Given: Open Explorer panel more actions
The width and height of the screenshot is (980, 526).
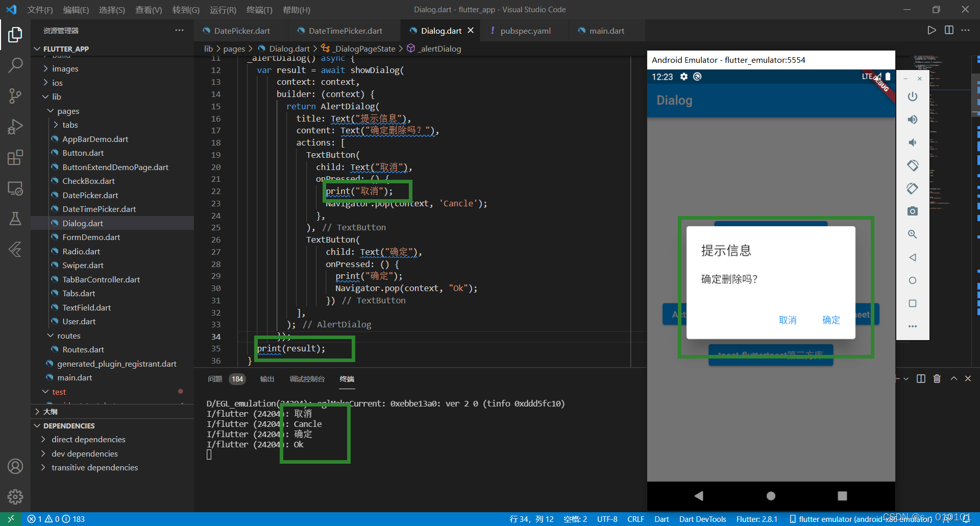Looking at the screenshot, I should click(179, 31).
